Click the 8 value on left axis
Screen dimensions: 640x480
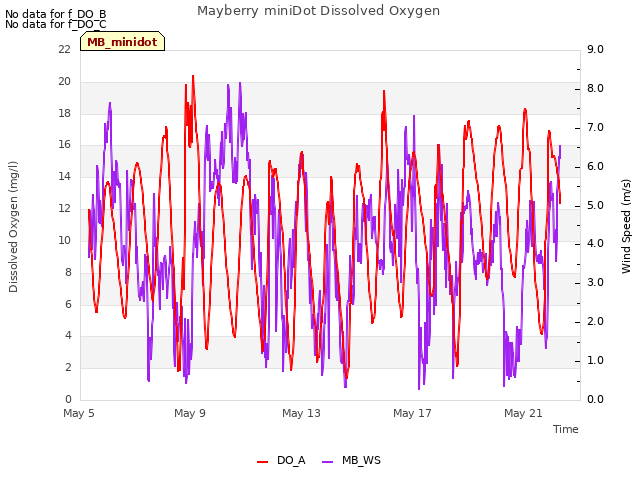[68, 272]
